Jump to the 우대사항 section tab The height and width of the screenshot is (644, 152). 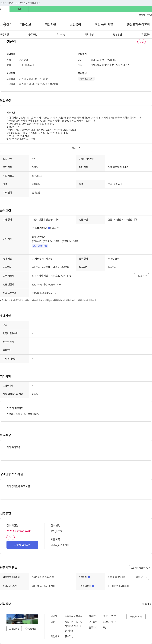(x=61, y=34)
